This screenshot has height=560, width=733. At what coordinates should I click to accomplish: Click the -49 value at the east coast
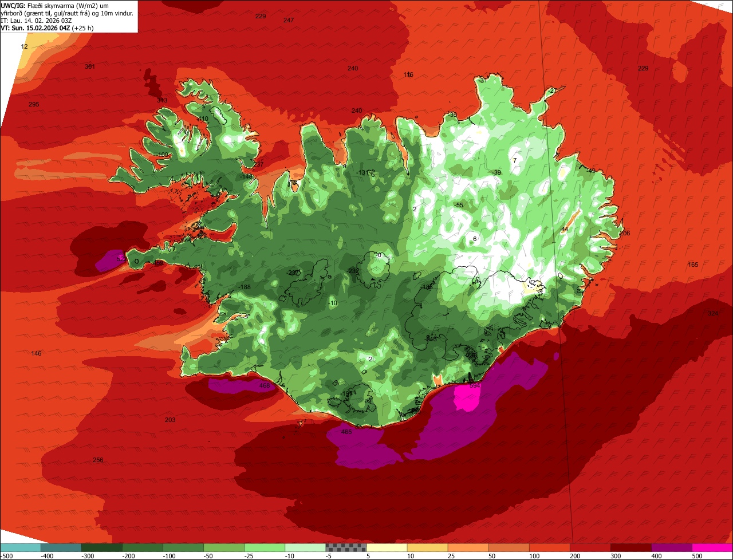point(591,171)
